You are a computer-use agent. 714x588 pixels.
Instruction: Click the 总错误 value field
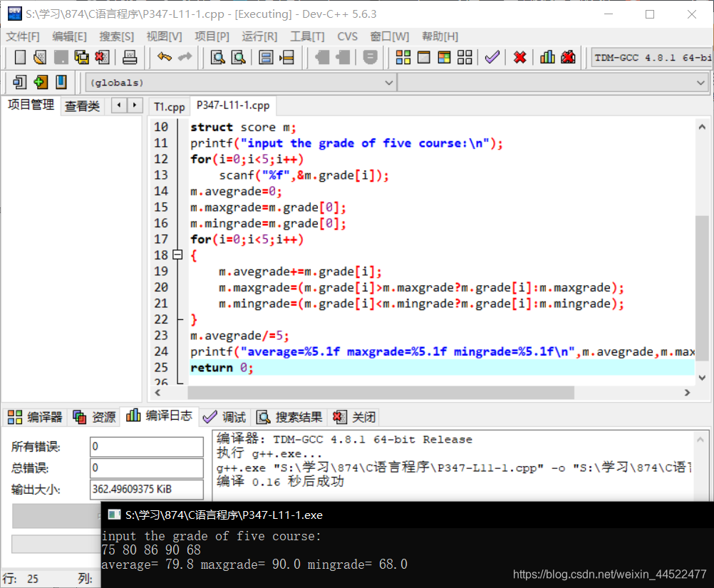point(147,468)
